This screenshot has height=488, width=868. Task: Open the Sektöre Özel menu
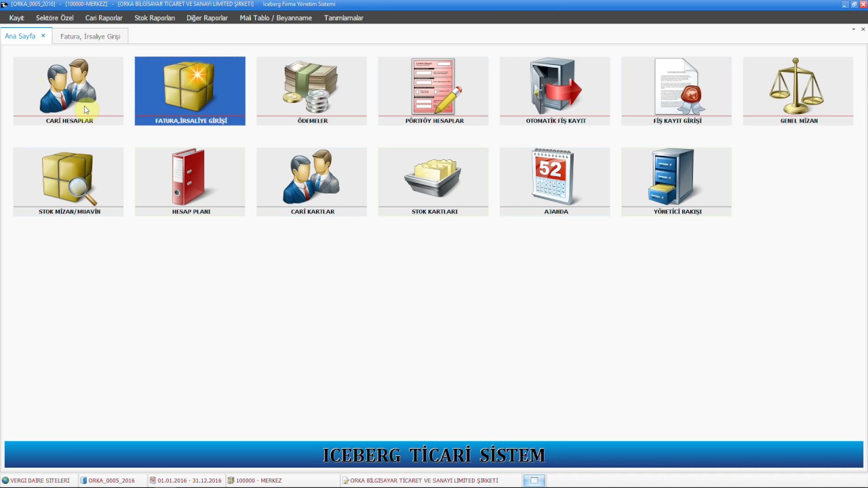click(x=55, y=18)
